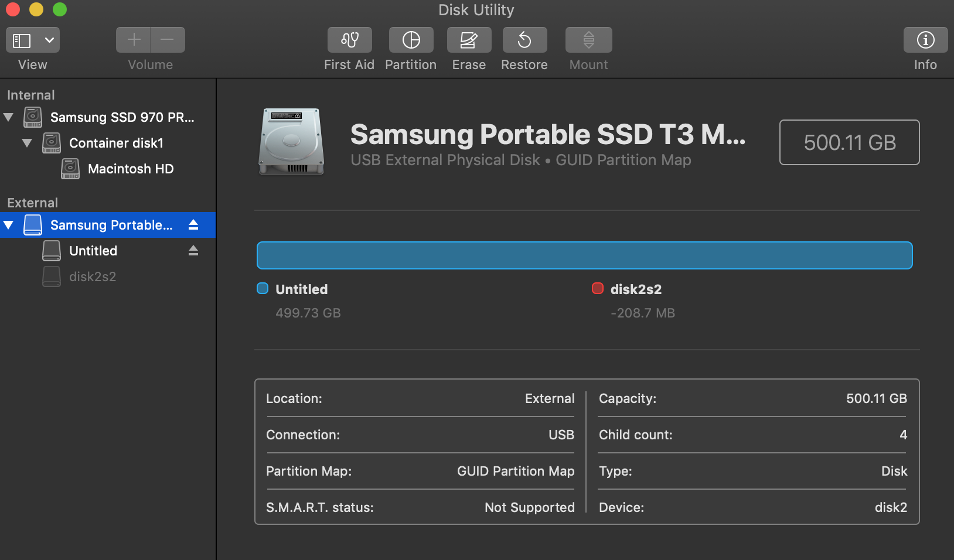Open the Partition pie-chart tool
The width and height of the screenshot is (954, 560).
click(x=411, y=40)
